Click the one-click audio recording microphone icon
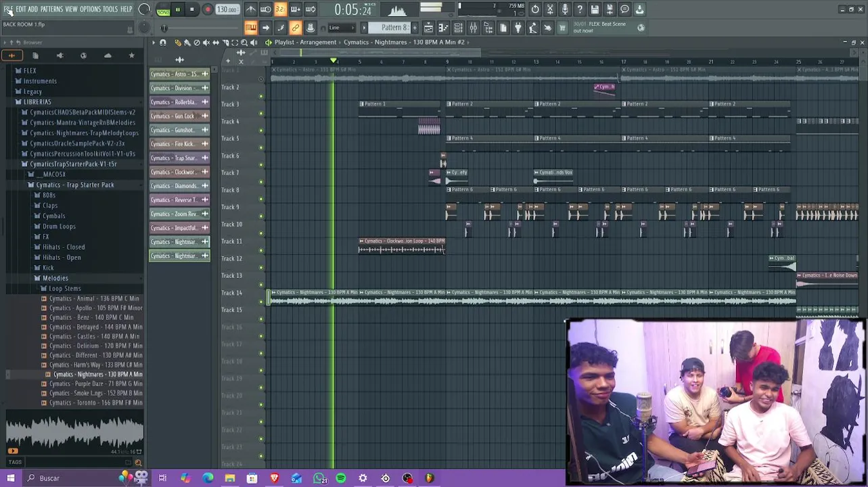Image resolution: width=868 pixels, height=487 pixels. 565,9
